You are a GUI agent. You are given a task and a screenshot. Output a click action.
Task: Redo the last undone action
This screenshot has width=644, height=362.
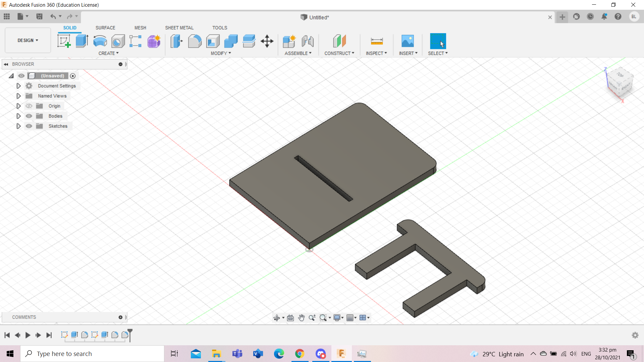[69, 16]
